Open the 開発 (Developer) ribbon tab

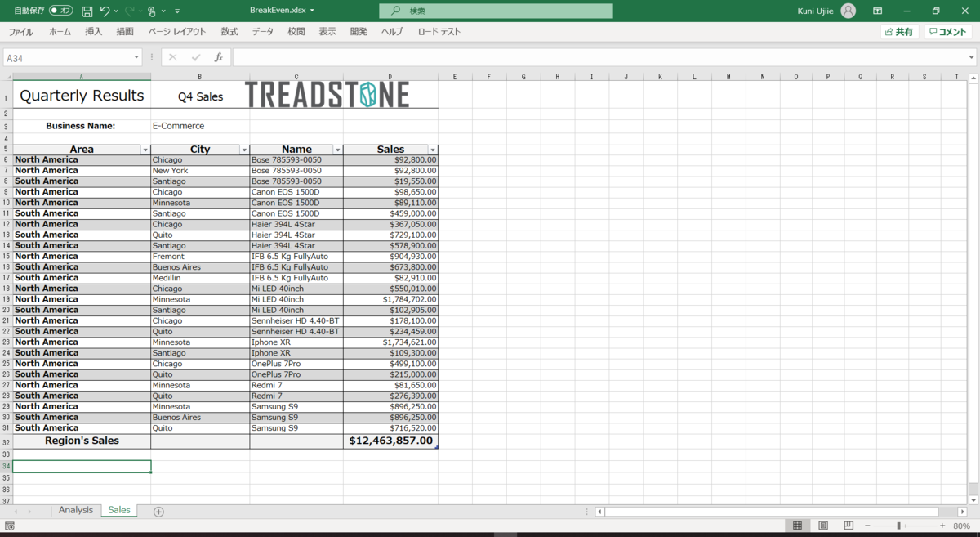[x=359, y=32]
